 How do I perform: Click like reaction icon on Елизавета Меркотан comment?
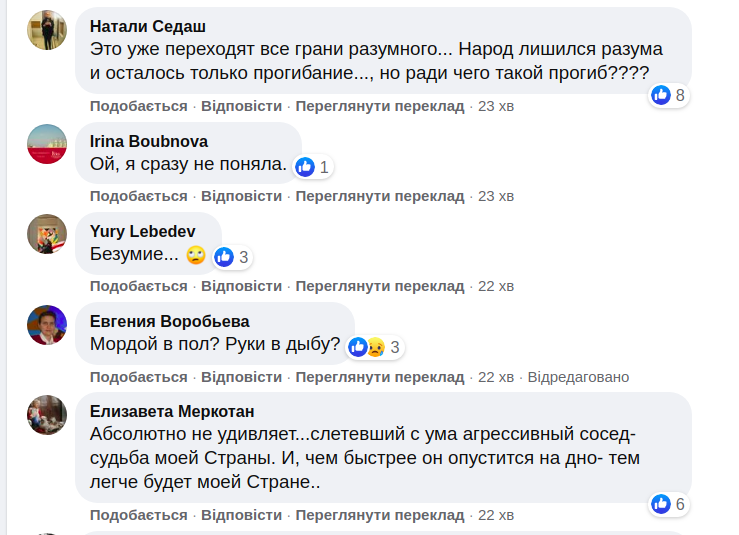click(x=661, y=504)
